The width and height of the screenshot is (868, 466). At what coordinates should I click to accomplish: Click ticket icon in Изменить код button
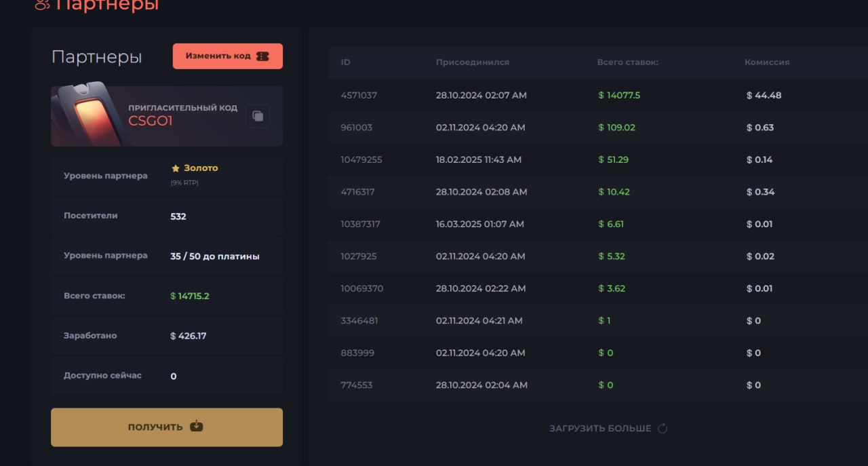tap(262, 56)
